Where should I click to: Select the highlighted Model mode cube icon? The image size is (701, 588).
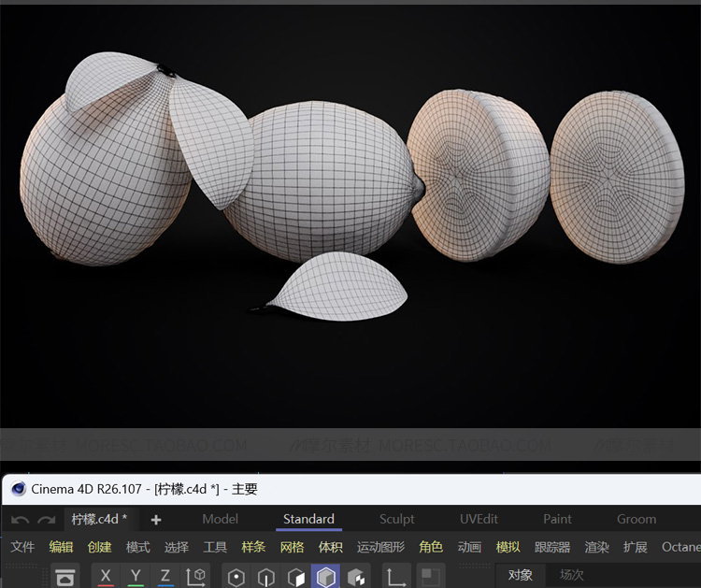326,577
